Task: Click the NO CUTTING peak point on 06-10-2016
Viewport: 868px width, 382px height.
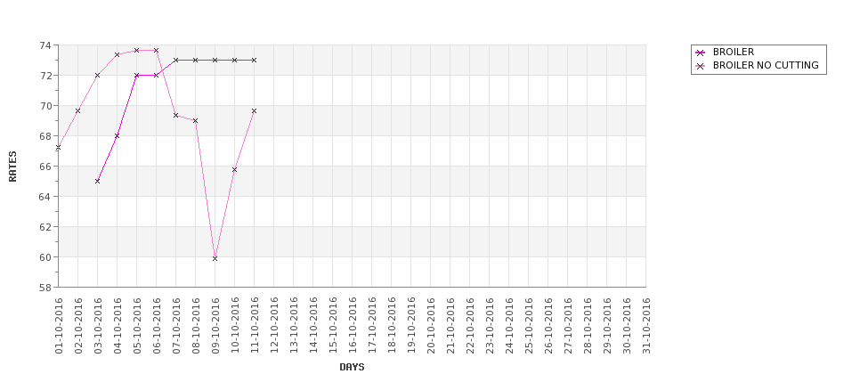Action: [x=156, y=51]
